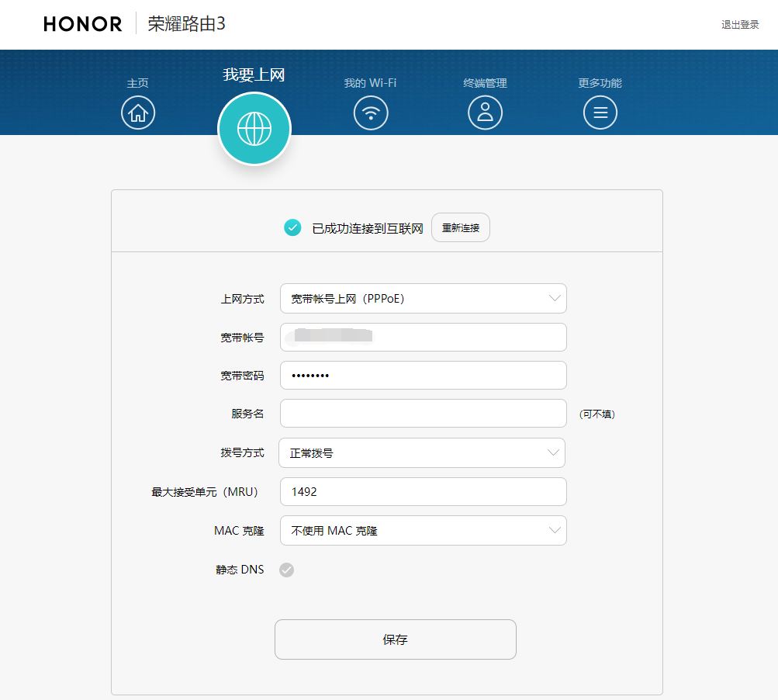Click the HONOR logo
Screen dimensions: 778x700
tap(81, 24)
